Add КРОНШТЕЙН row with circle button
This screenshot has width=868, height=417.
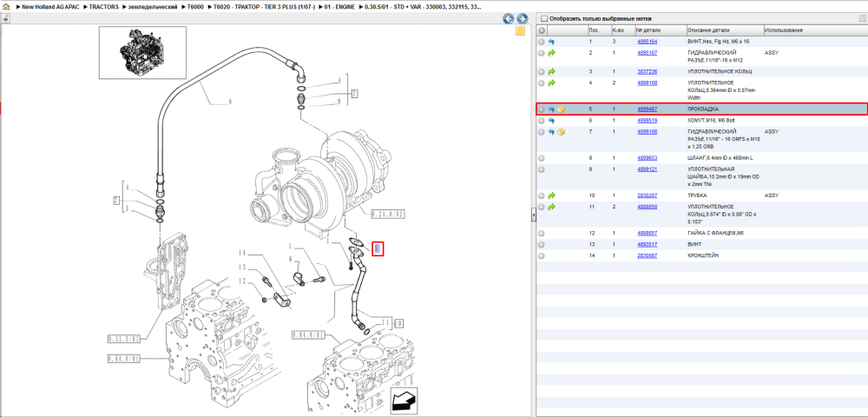click(x=542, y=256)
